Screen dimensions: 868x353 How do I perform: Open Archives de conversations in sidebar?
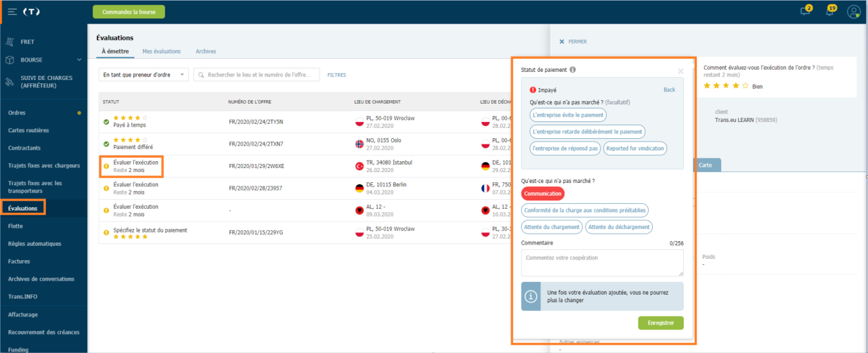[x=41, y=278]
